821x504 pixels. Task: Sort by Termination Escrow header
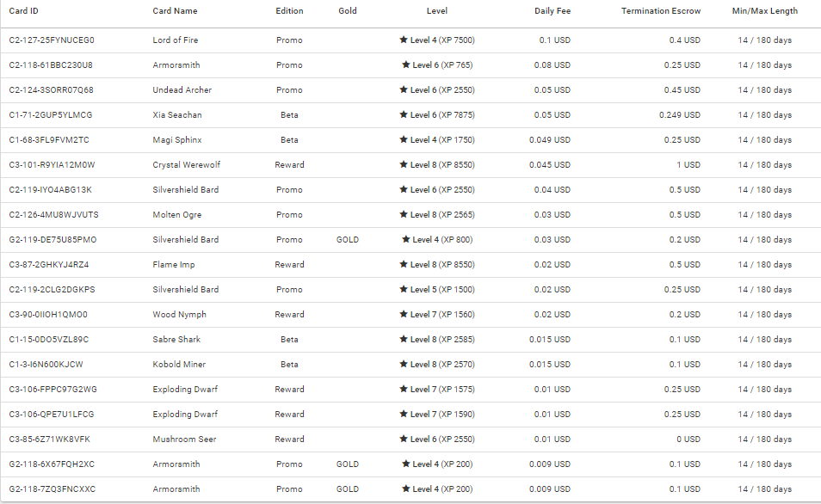(x=661, y=11)
